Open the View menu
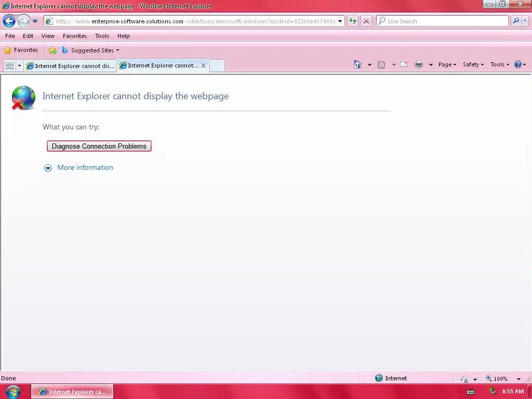This screenshot has width=532, height=399. click(x=48, y=36)
